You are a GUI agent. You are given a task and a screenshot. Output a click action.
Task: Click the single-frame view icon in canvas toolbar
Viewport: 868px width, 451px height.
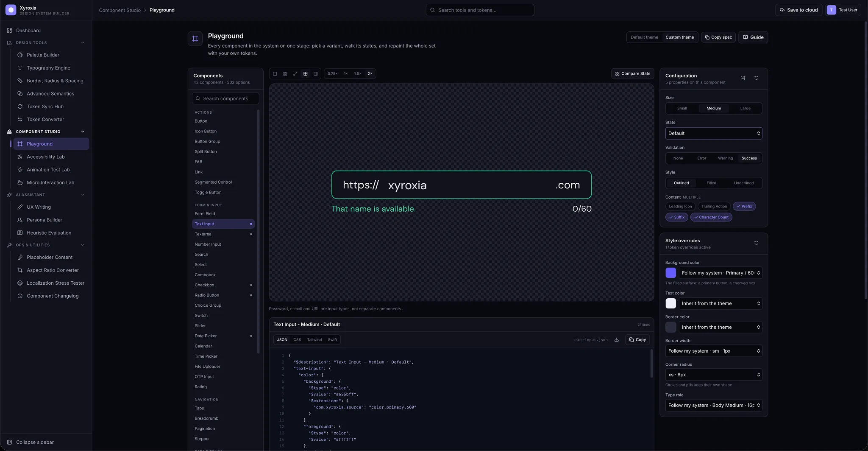275,74
